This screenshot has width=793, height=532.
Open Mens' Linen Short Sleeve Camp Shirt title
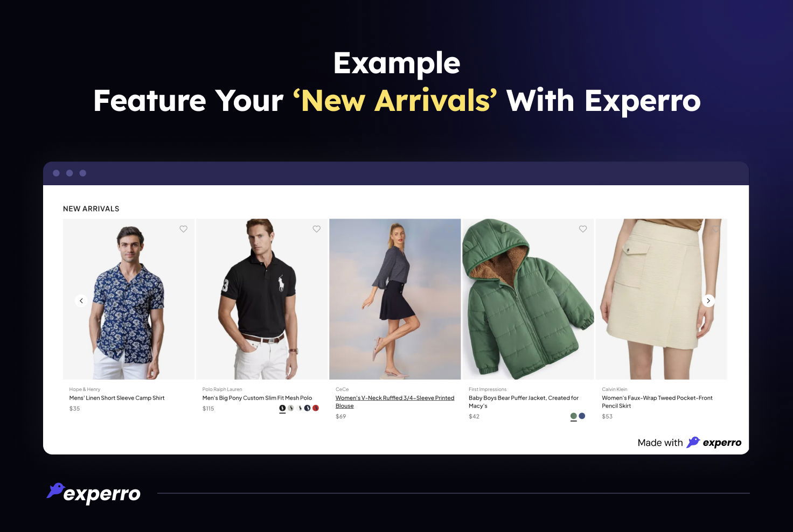click(117, 398)
